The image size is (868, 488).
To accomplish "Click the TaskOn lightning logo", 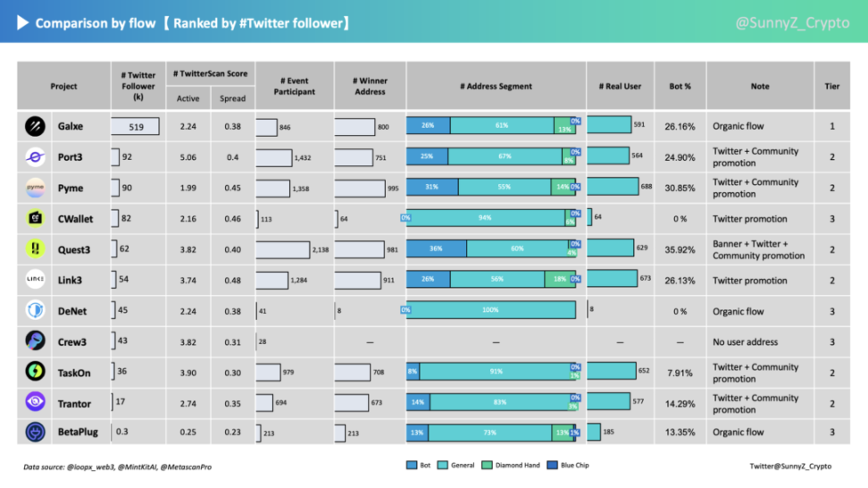I will pyautogui.click(x=35, y=373).
